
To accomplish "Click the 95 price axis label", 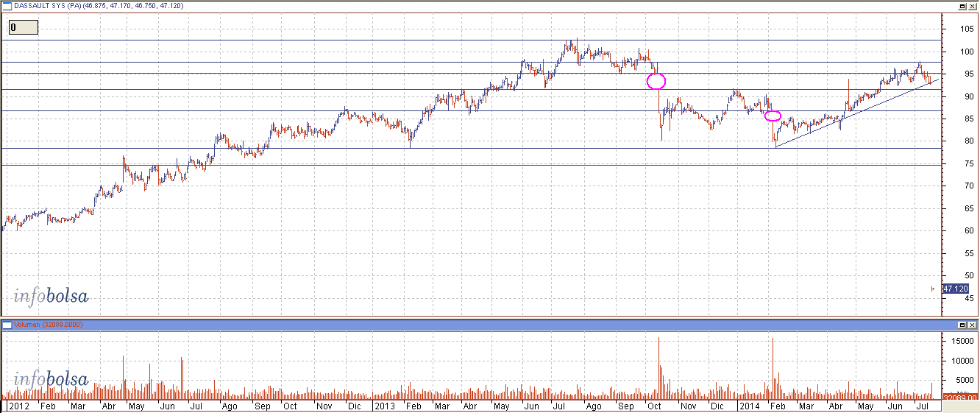I will pyautogui.click(x=968, y=74).
